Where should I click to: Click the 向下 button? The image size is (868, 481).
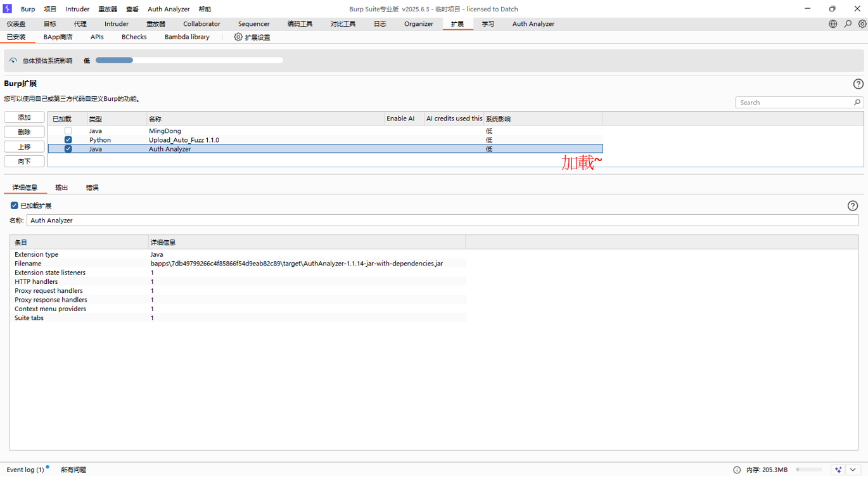[x=24, y=161]
